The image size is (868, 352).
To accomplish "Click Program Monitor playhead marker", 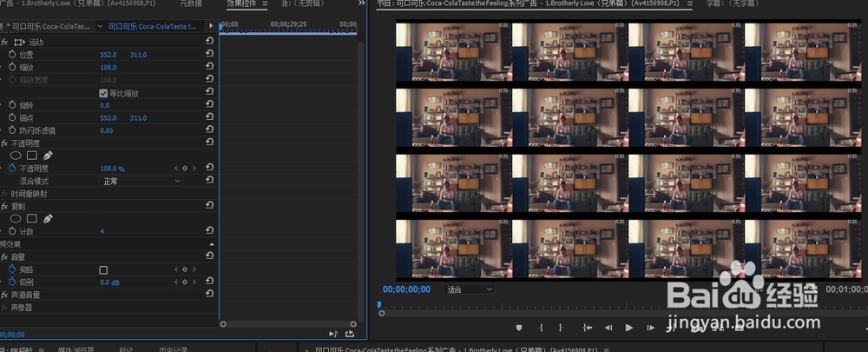I will 379,305.
